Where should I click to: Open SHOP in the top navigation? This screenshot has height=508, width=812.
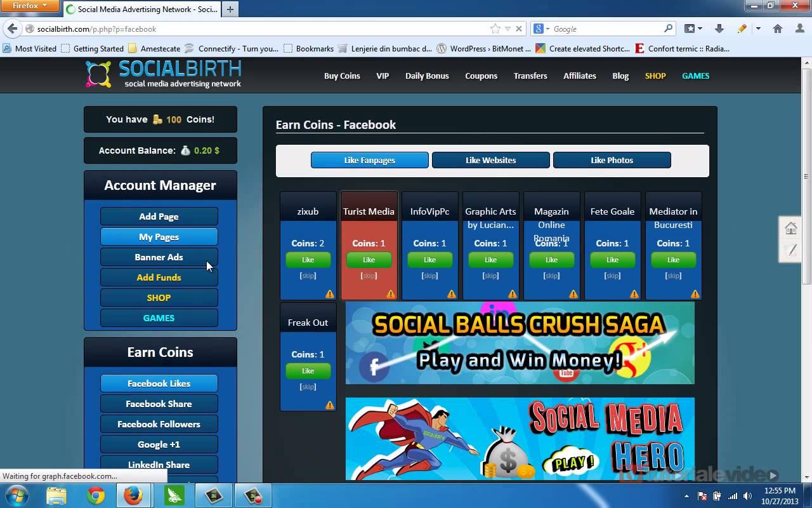coord(655,76)
